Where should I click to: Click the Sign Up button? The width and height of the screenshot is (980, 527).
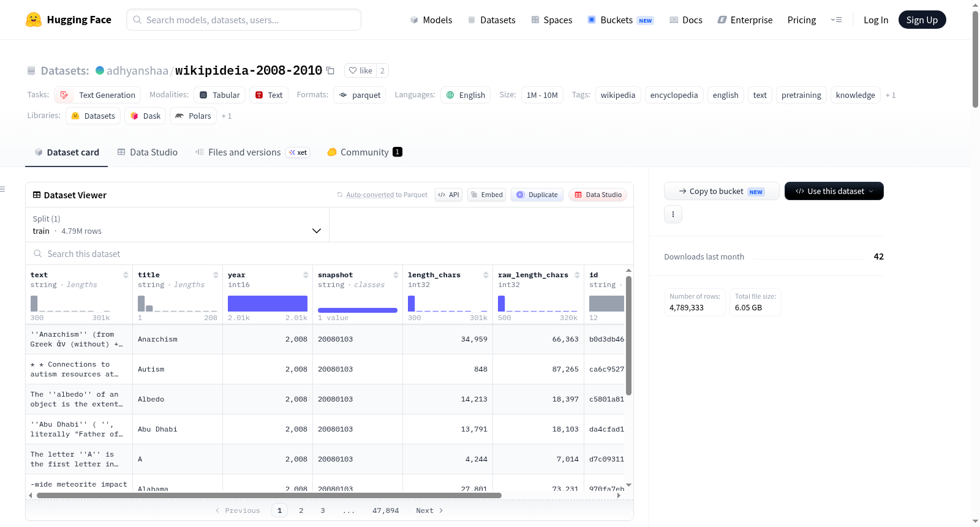click(922, 20)
